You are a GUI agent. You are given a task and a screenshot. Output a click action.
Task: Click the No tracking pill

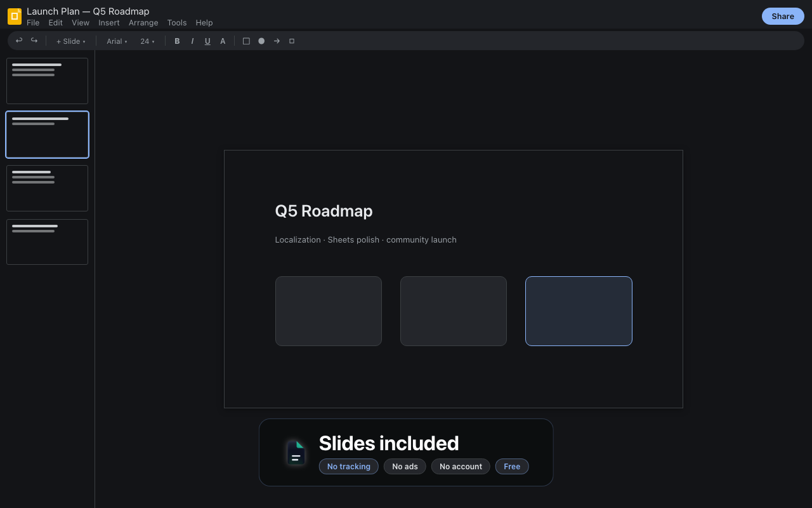(349, 467)
